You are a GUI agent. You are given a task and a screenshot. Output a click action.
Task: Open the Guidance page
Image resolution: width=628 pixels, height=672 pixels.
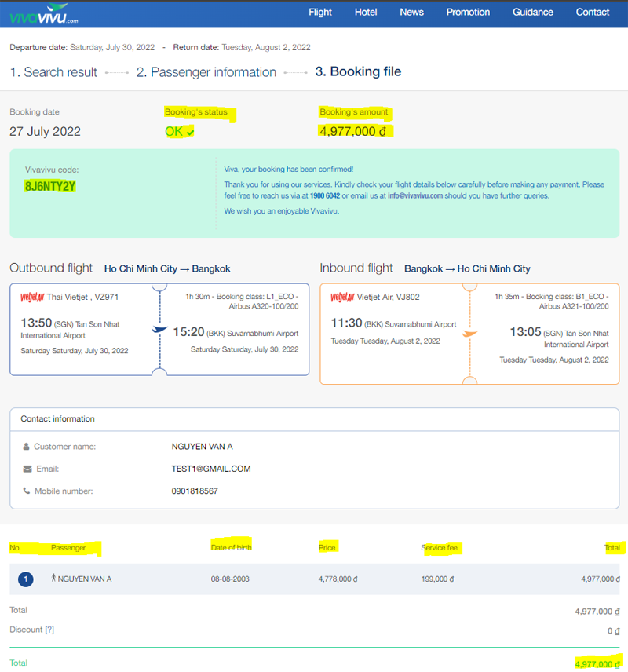pyautogui.click(x=533, y=13)
